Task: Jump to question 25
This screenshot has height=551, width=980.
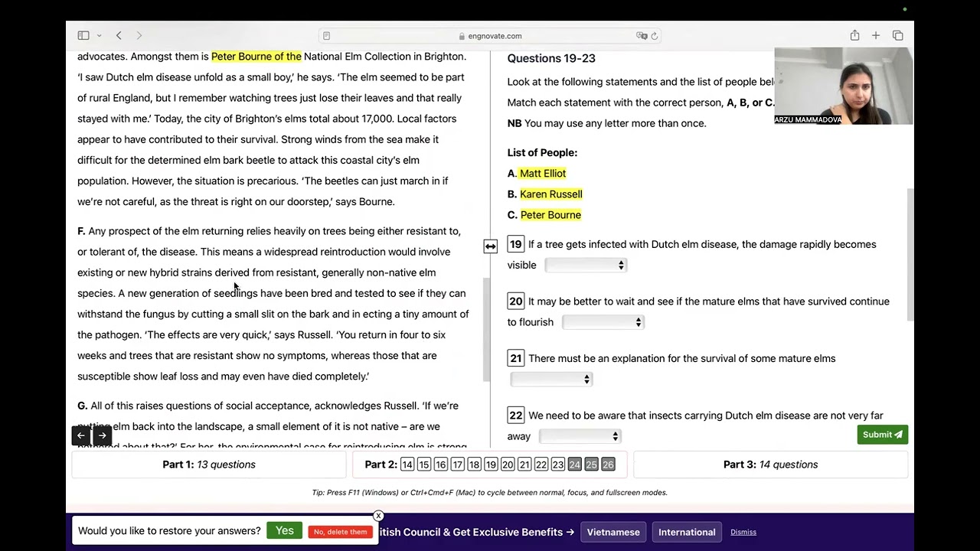Action: coord(591,465)
